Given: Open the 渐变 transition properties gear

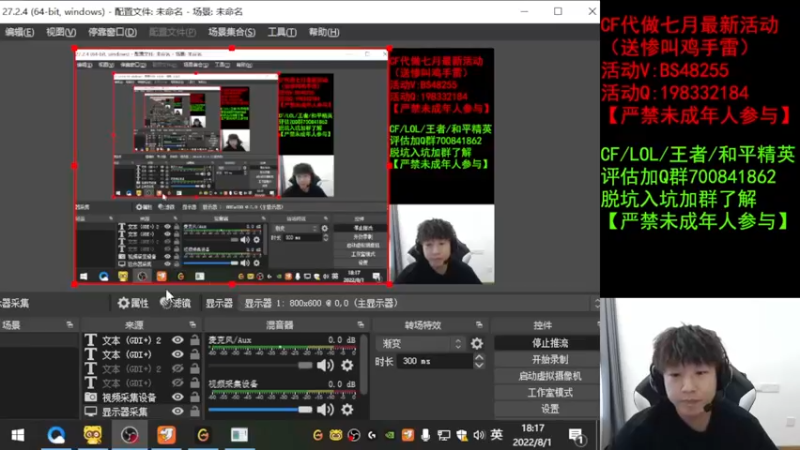Looking at the screenshot, I should click(x=477, y=343).
